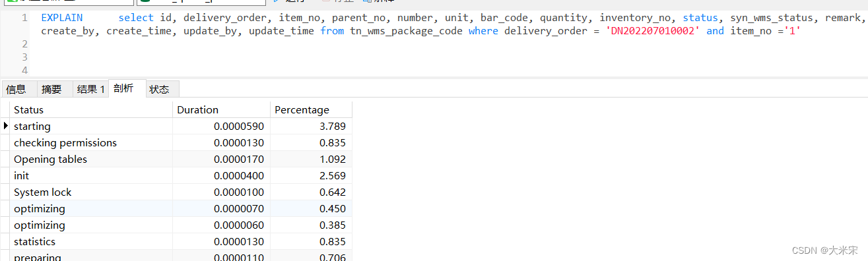Select the 'statistics' status cell

(91, 241)
